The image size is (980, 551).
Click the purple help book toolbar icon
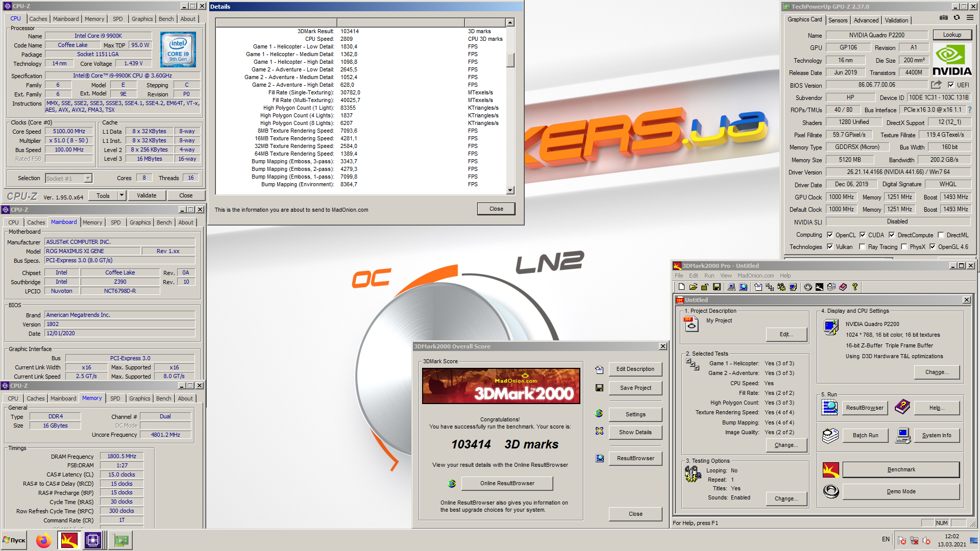click(843, 287)
